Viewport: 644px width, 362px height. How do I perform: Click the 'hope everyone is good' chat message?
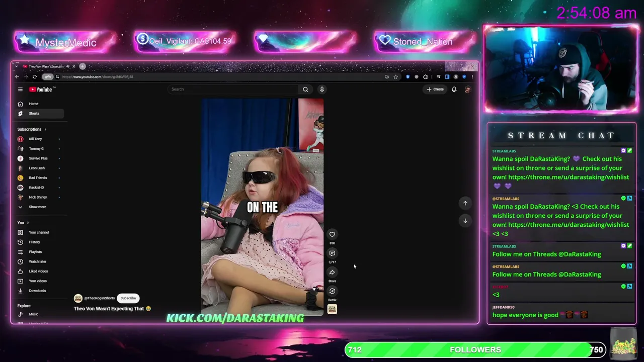(525, 315)
